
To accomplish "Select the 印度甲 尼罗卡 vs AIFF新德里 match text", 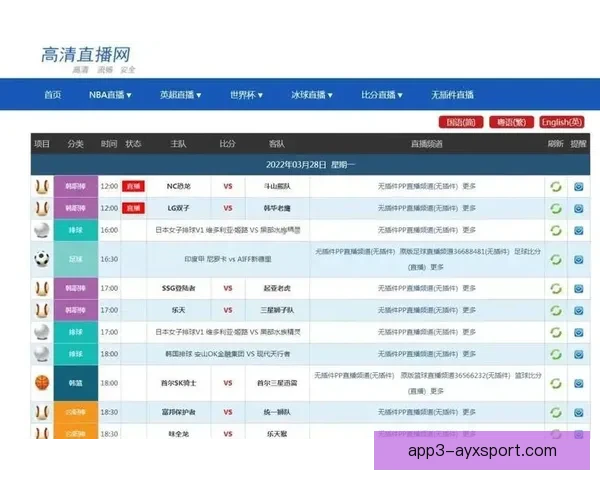I will 228,259.
